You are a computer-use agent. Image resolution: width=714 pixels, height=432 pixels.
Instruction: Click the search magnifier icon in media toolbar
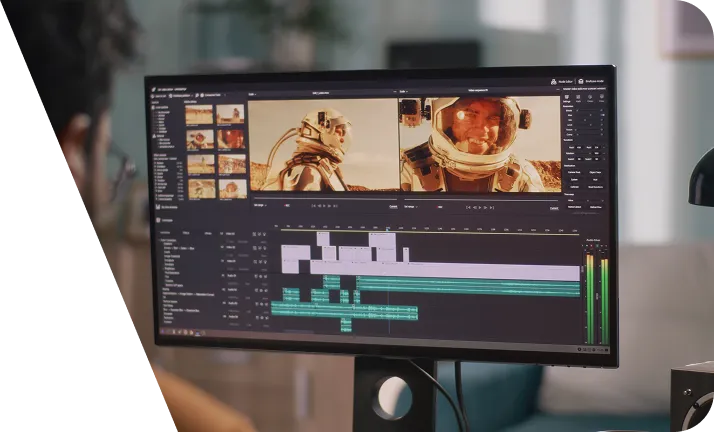coord(197,95)
